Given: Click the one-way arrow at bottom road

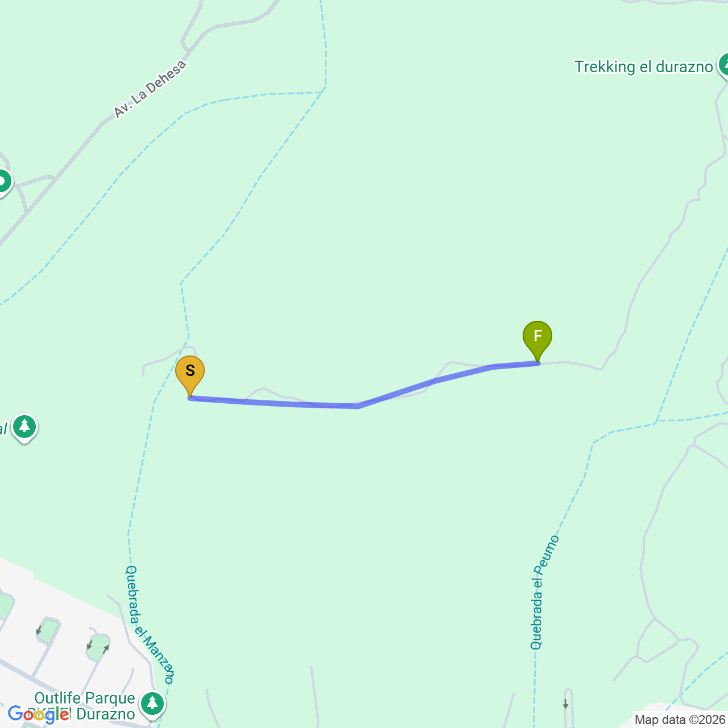Looking at the screenshot, I should [565, 704].
